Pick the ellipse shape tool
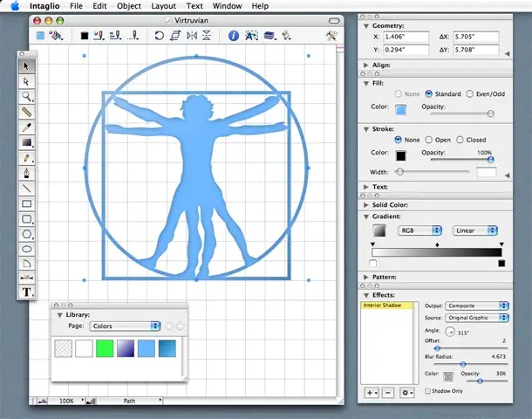The height and width of the screenshot is (419, 532). (27, 248)
